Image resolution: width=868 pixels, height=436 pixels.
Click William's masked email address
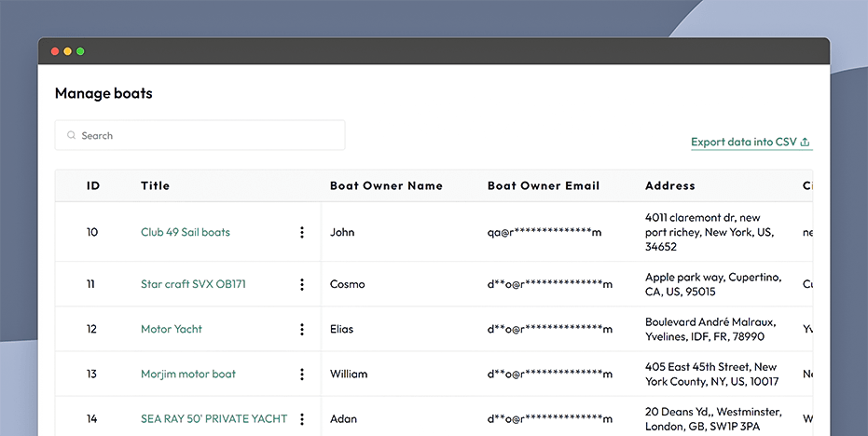pyautogui.click(x=550, y=374)
